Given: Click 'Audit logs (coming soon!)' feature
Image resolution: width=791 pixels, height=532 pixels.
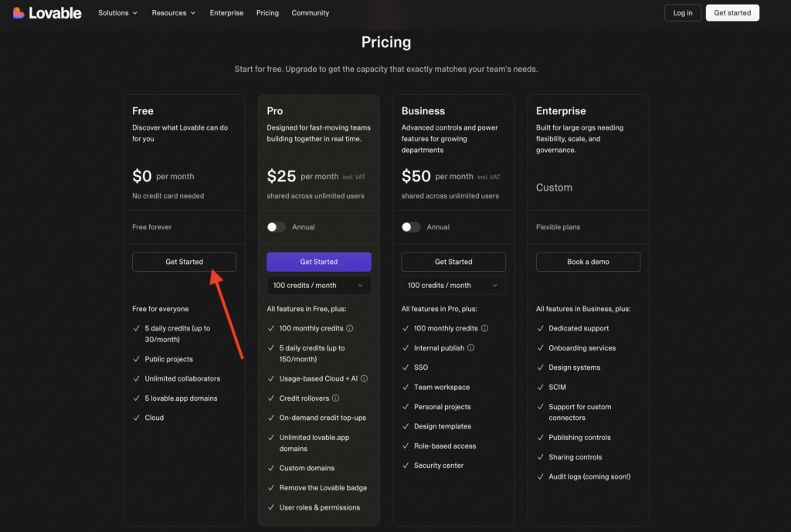Looking at the screenshot, I should pyautogui.click(x=589, y=476).
